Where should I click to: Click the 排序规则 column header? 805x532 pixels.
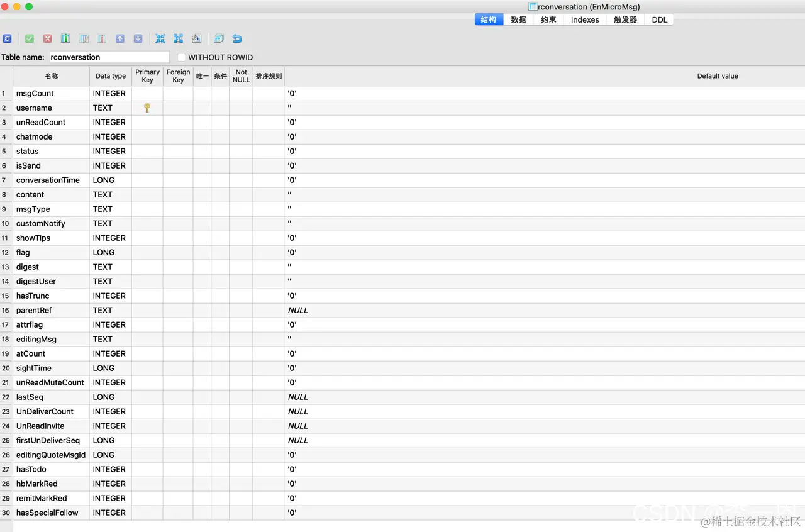click(269, 76)
